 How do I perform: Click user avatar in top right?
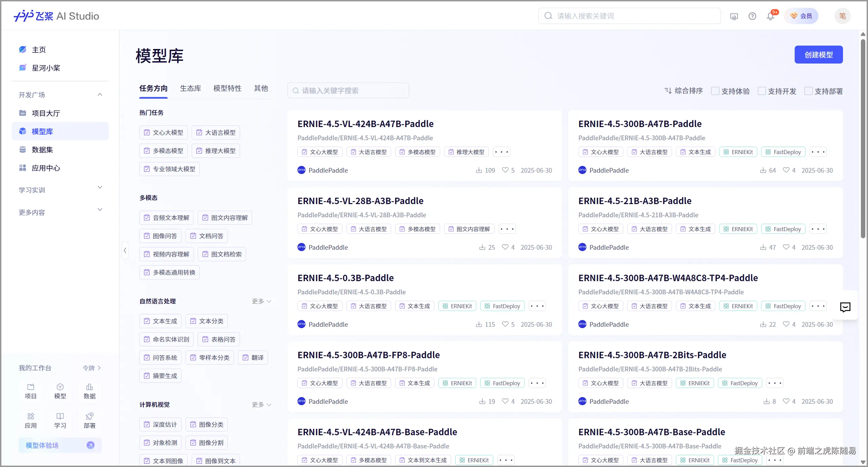pos(842,16)
